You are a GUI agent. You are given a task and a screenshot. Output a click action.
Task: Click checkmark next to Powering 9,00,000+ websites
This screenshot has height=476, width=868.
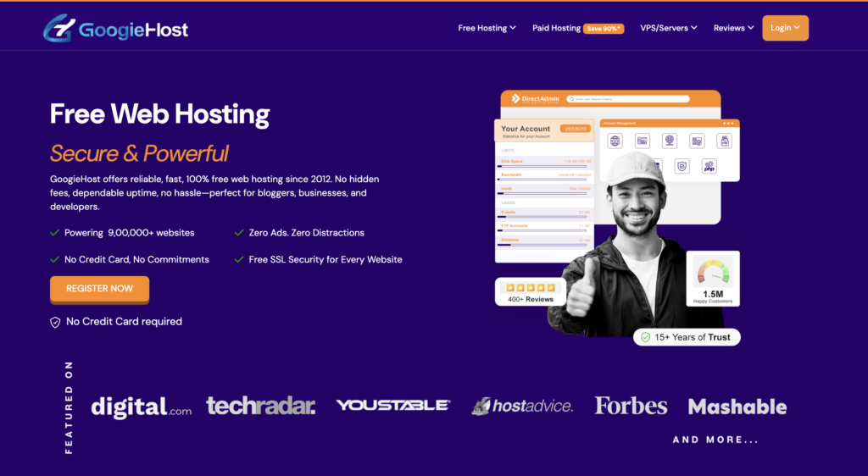pos(55,233)
